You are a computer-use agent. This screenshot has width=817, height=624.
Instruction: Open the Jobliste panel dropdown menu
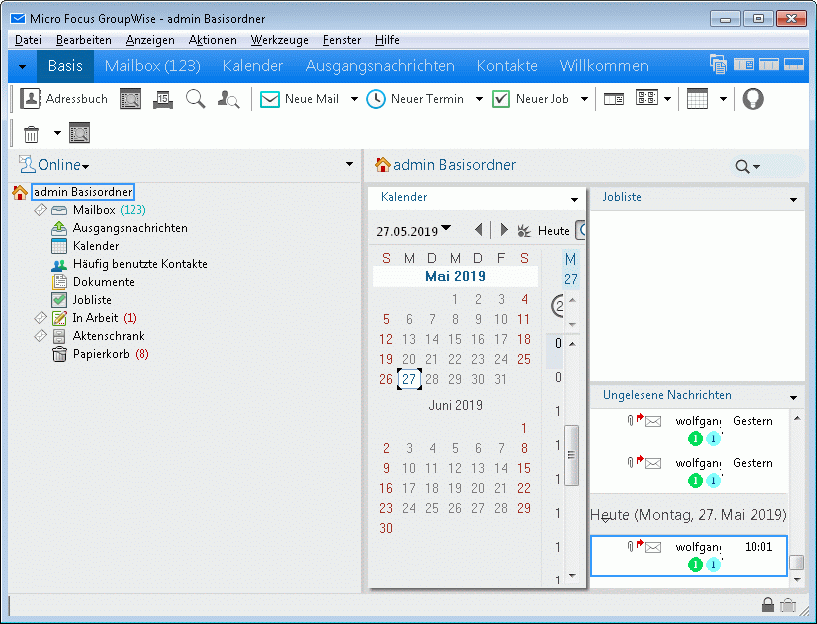point(793,199)
